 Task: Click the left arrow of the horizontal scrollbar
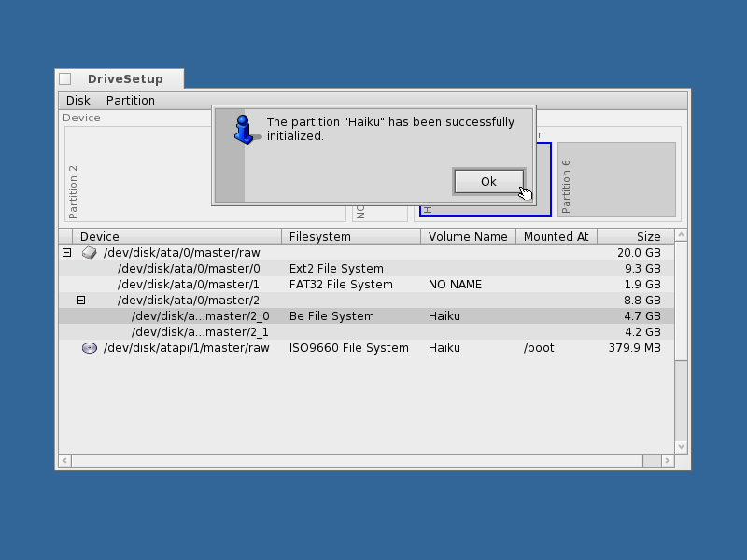click(63, 460)
